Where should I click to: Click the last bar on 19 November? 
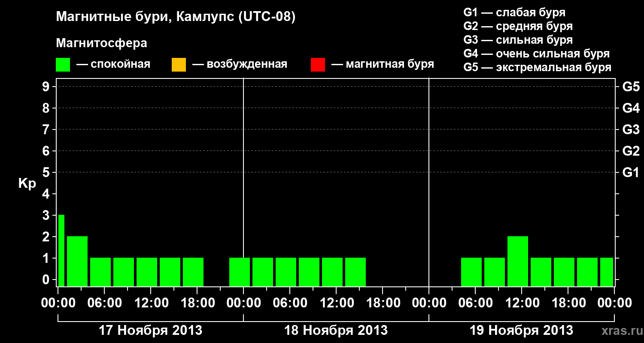[607, 272]
